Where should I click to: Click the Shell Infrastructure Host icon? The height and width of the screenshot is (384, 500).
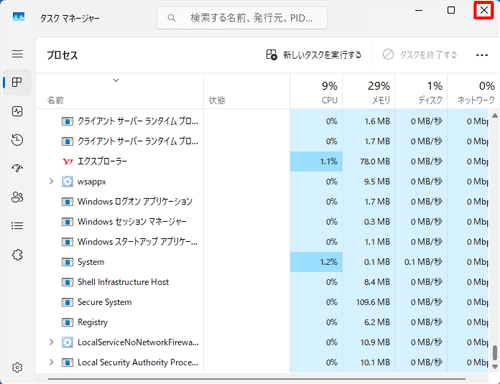67,282
